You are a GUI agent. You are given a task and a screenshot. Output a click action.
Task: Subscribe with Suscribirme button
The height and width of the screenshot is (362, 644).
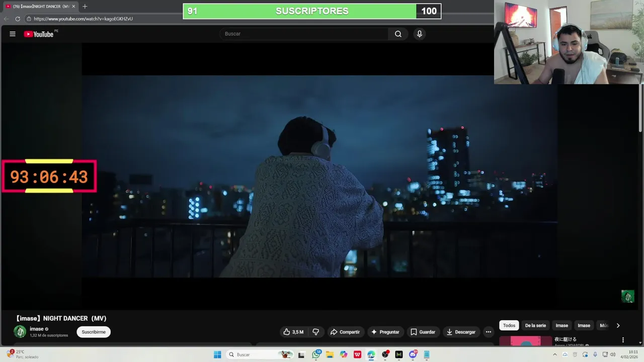click(94, 332)
